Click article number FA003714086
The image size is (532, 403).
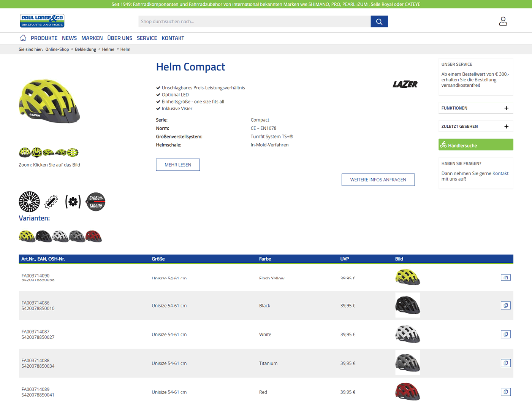tap(35, 303)
